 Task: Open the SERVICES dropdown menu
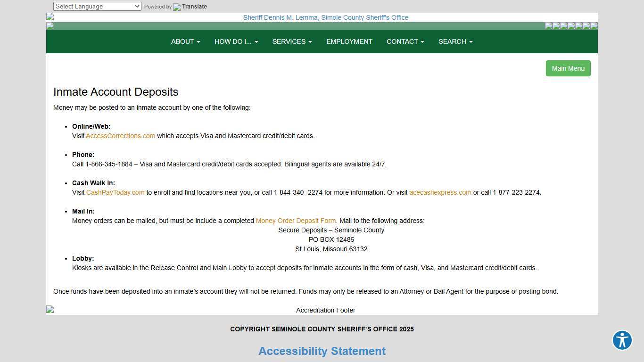(292, 41)
